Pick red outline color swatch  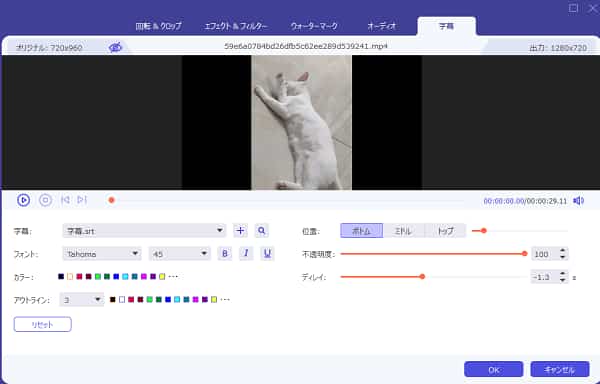(x=131, y=299)
